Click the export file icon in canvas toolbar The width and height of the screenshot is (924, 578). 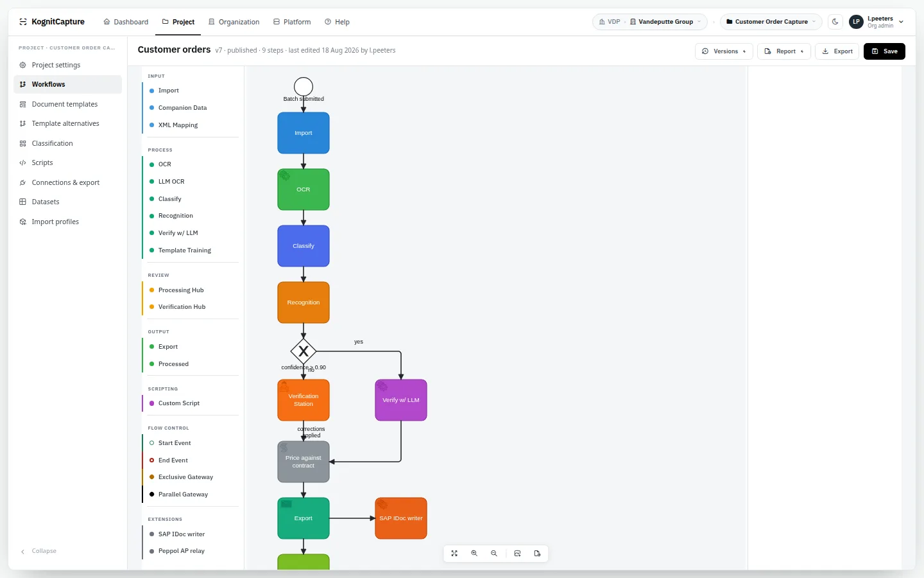tap(537, 554)
